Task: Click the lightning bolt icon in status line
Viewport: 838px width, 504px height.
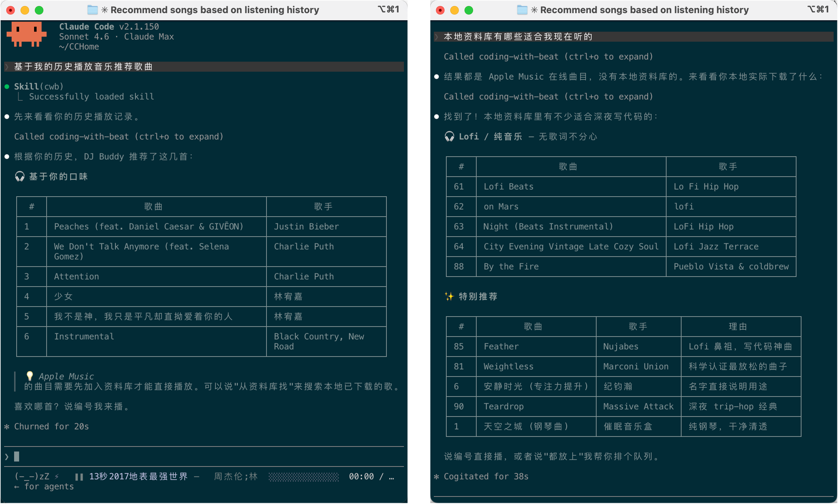Action: pos(57,476)
